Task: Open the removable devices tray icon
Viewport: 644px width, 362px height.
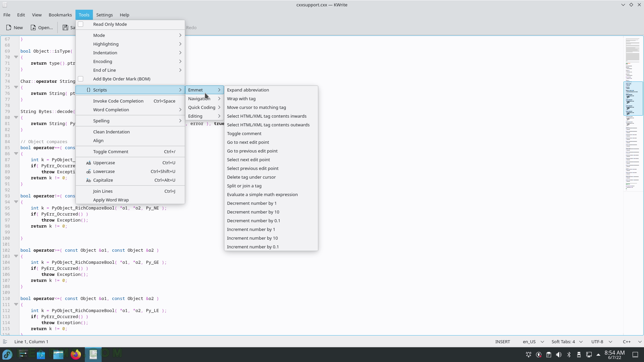Action: [x=579, y=355]
